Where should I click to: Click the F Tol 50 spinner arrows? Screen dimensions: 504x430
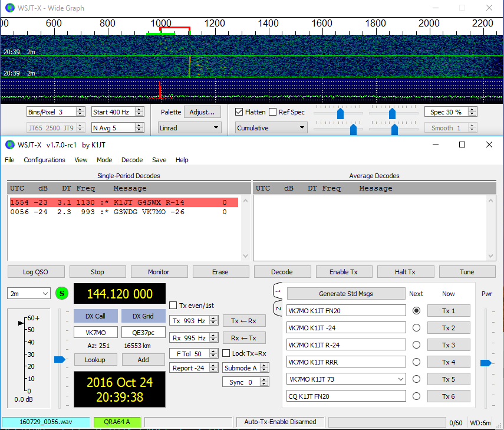pyautogui.click(x=213, y=353)
